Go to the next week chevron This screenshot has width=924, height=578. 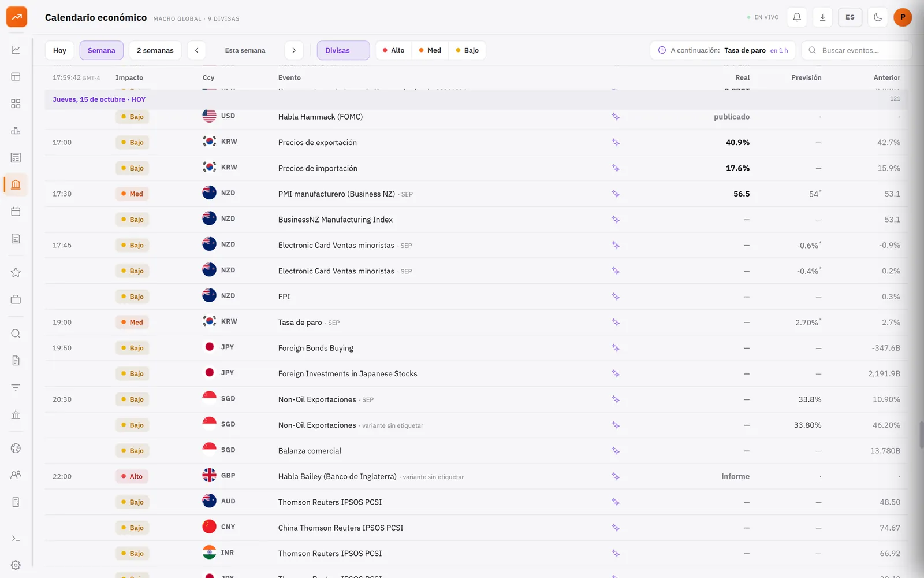click(294, 50)
